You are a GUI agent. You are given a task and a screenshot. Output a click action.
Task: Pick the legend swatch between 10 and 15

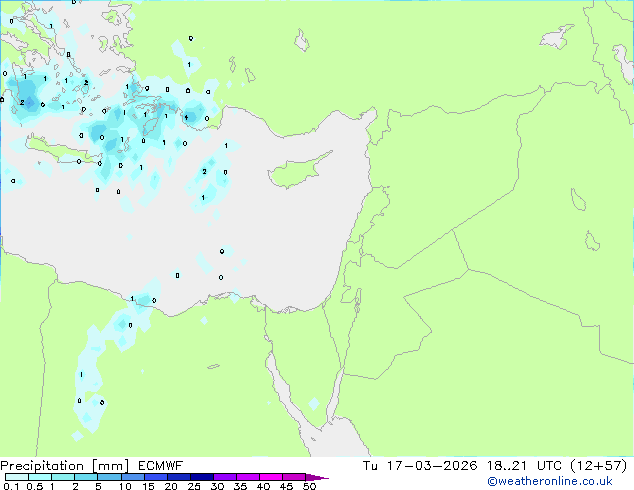point(133,477)
